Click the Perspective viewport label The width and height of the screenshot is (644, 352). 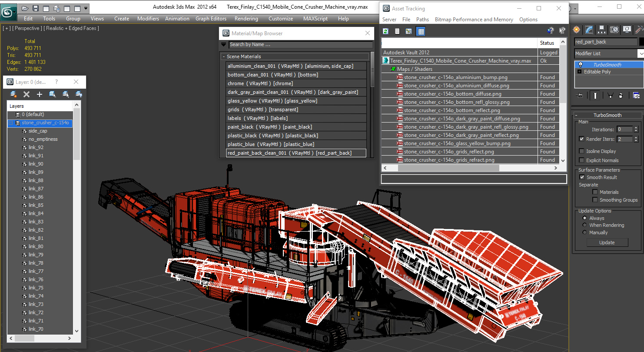[x=27, y=28]
